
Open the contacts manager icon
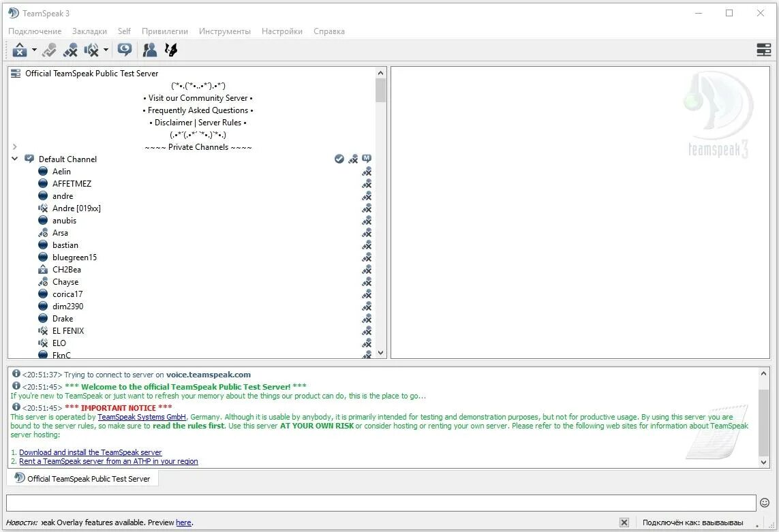point(149,50)
